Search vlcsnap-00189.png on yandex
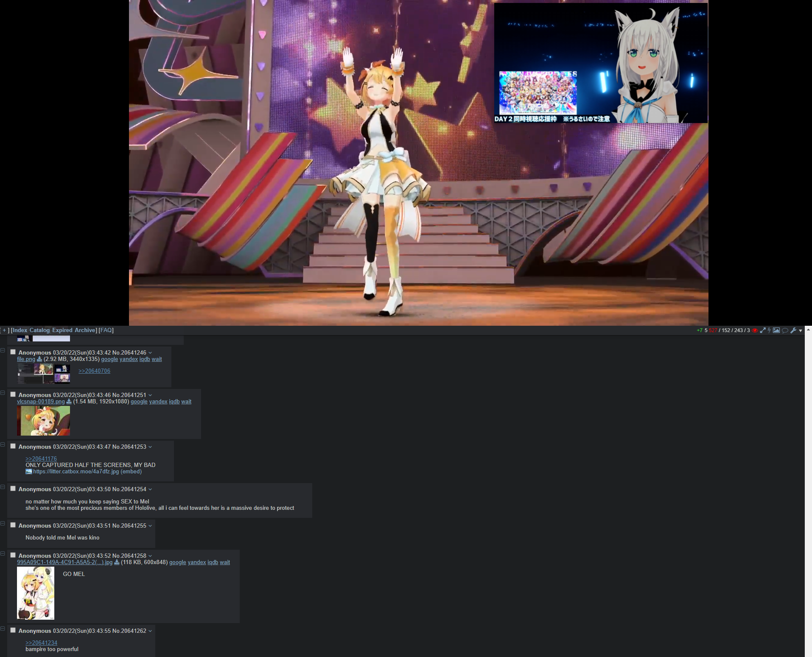This screenshot has width=812, height=657. point(158,402)
